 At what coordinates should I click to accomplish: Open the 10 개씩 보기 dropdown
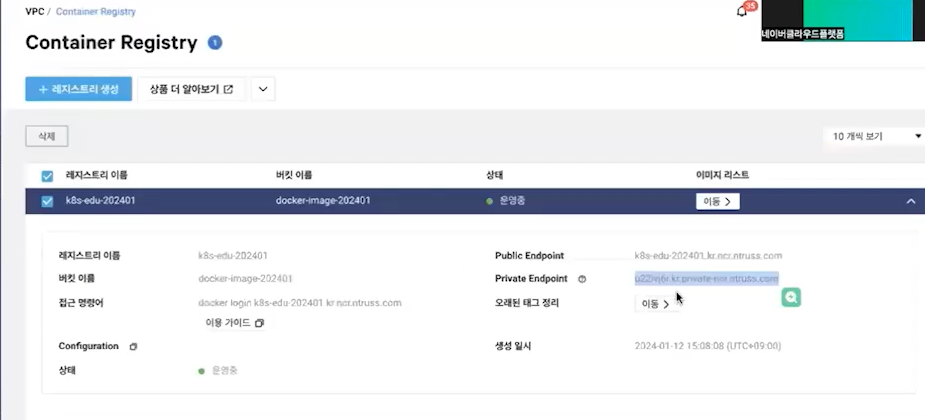[876, 136]
